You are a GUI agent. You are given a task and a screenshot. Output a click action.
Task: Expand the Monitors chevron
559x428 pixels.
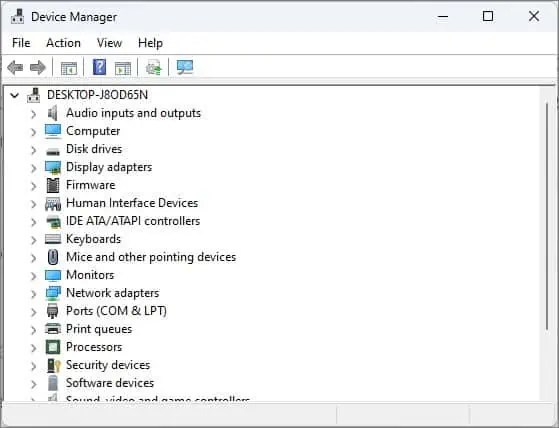point(33,276)
